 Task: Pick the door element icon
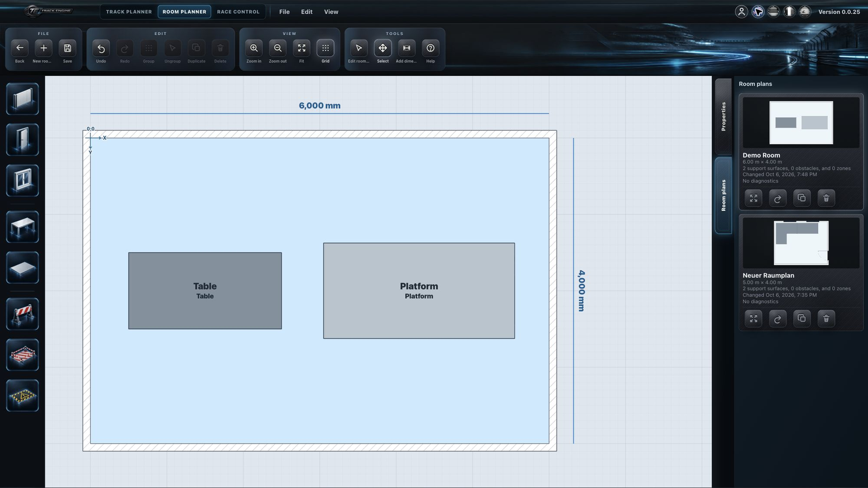22,140
